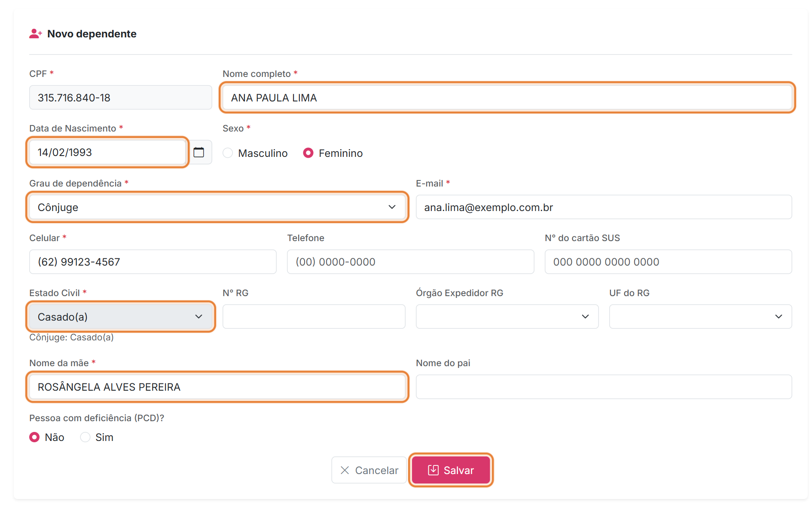Edit the Nome completo field
Image resolution: width=812 pixels, height=508 pixels.
tap(507, 98)
